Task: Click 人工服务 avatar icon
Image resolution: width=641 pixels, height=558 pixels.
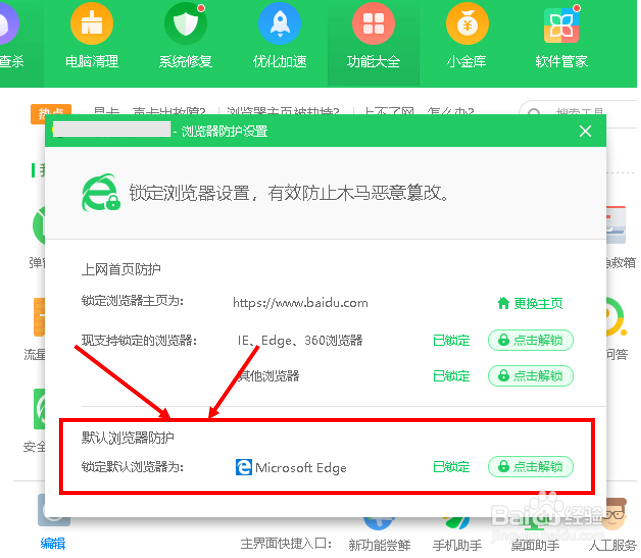Action: click(613, 514)
